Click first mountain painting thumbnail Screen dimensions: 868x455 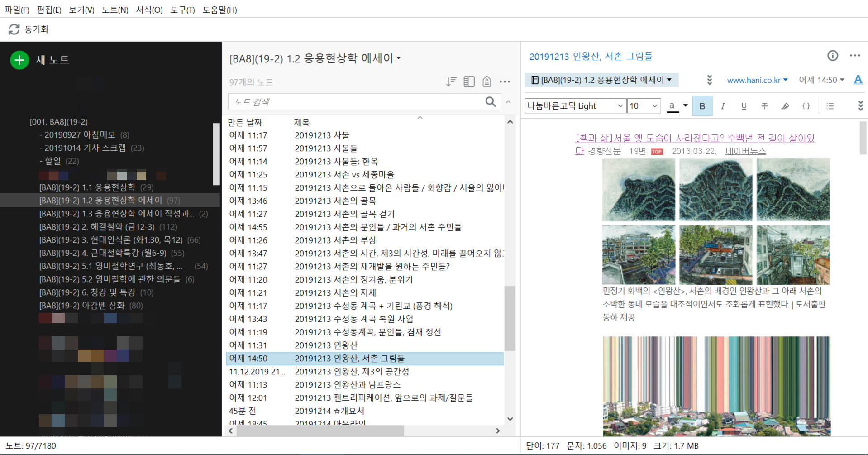coord(638,190)
